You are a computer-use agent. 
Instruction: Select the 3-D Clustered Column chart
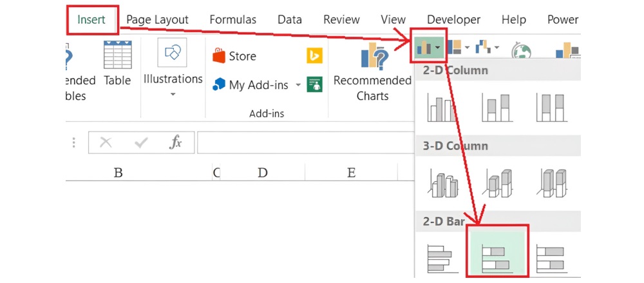[x=442, y=183]
